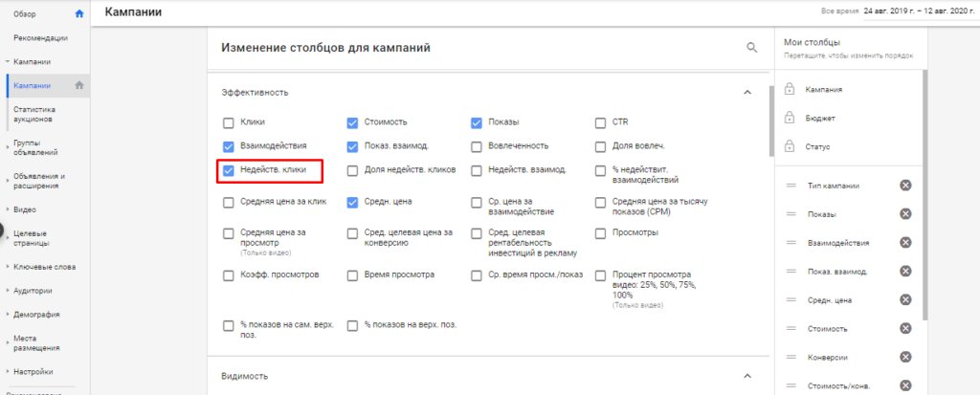This screenshot has width=980, height=395.
Task: Click the lock icon beside Бюджет
Action: 790,119
